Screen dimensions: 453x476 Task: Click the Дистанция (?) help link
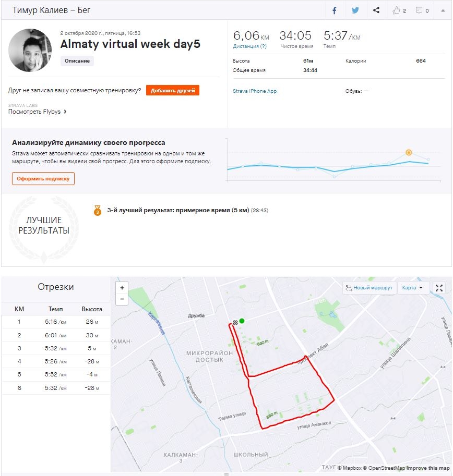(x=249, y=46)
